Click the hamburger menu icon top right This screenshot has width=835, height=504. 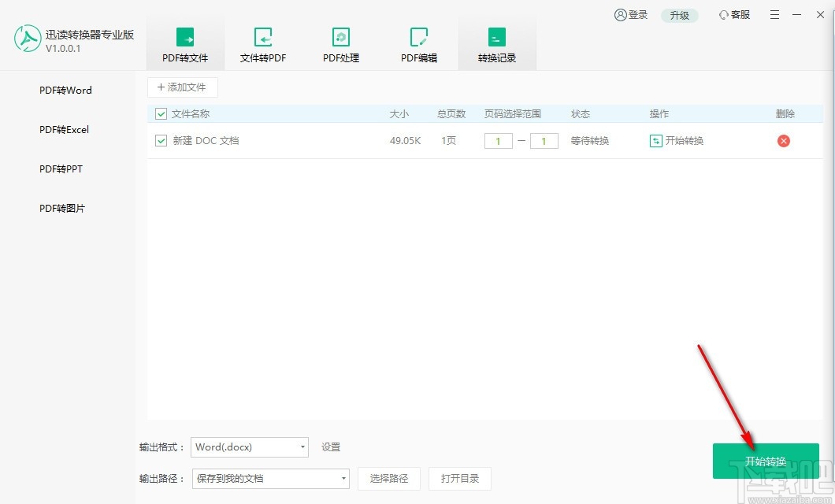(x=774, y=14)
